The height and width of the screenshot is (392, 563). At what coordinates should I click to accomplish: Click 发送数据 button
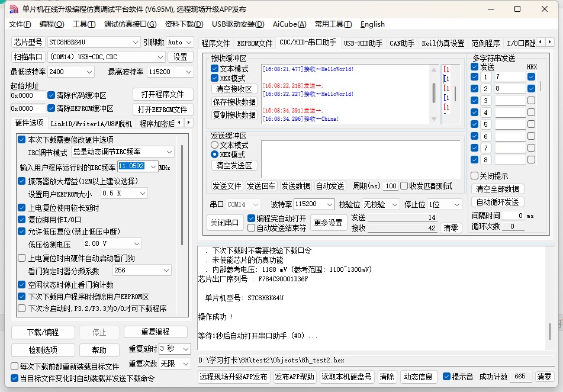point(295,186)
